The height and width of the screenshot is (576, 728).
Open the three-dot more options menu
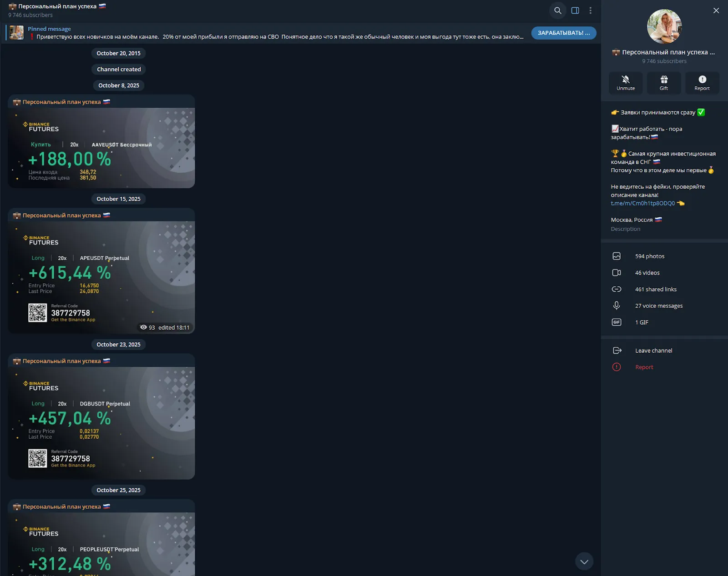click(x=591, y=10)
